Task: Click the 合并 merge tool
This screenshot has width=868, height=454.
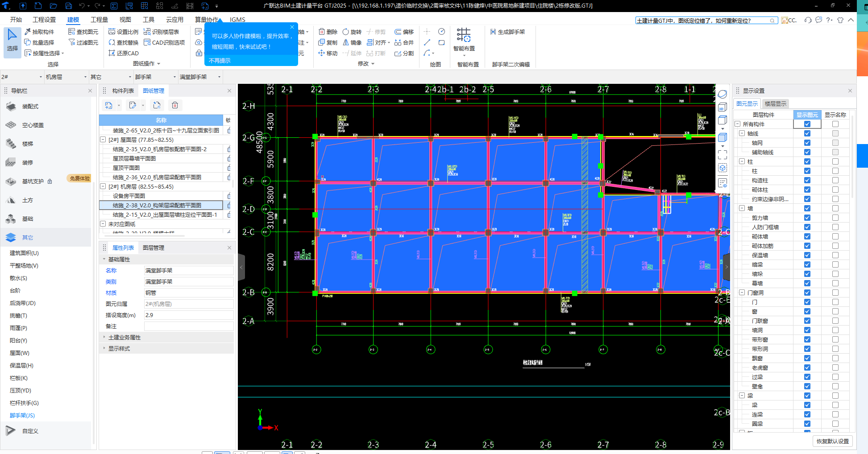Action: (x=404, y=42)
